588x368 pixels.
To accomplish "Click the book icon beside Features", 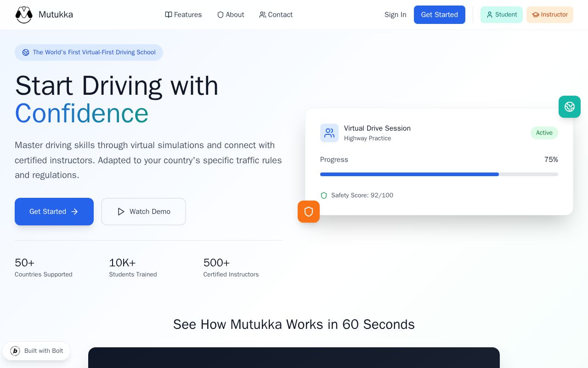I will point(169,15).
